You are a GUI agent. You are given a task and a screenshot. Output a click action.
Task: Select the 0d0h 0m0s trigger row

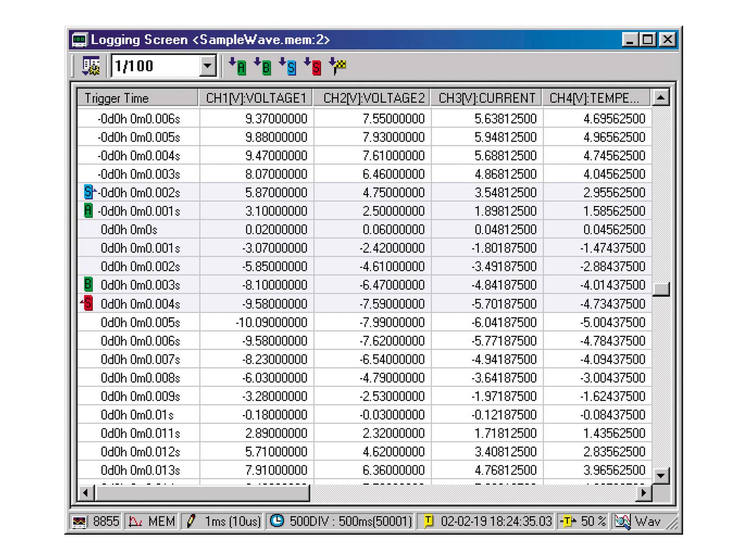pyautogui.click(x=129, y=230)
